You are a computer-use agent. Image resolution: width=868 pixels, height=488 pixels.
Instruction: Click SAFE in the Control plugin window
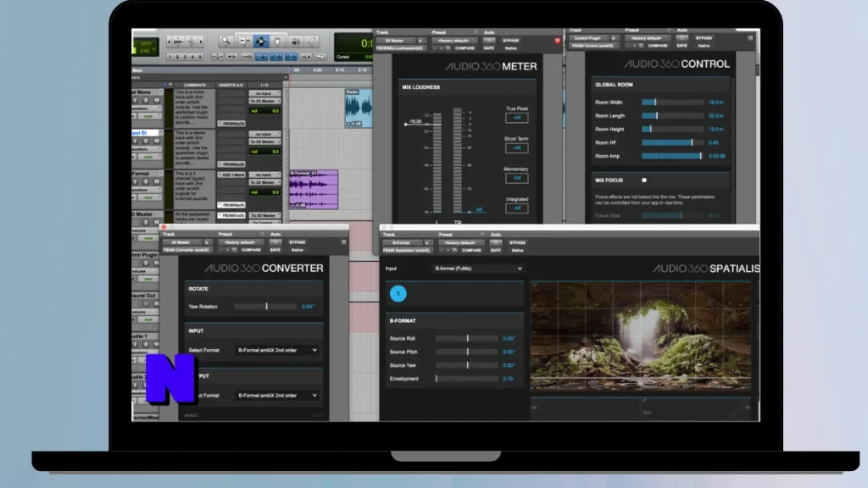click(682, 46)
